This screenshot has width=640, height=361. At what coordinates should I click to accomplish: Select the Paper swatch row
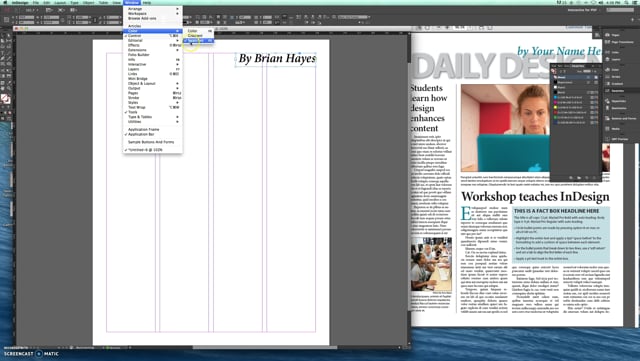coord(576,87)
